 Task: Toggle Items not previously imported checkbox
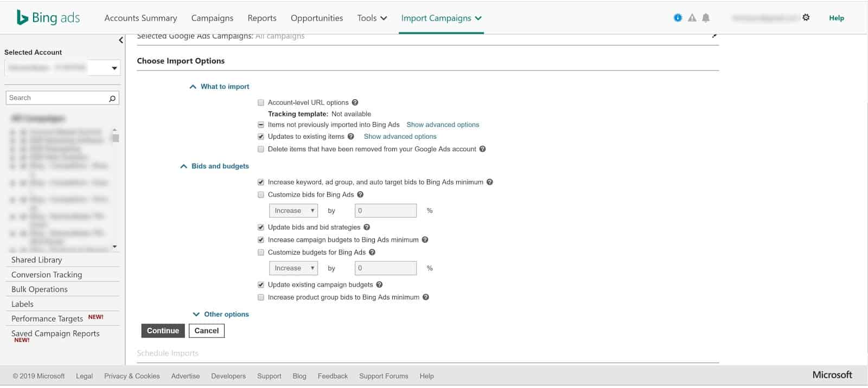point(261,125)
